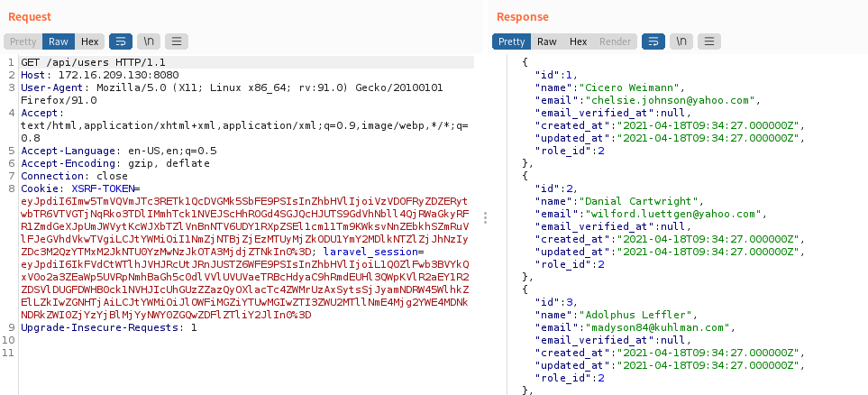The image size is (868, 395).
Task: Toggle word wrap in the Response panel
Action: pyautogui.click(x=653, y=41)
